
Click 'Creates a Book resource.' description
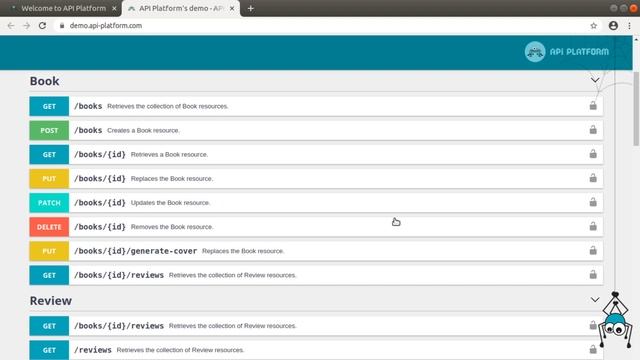(143, 130)
